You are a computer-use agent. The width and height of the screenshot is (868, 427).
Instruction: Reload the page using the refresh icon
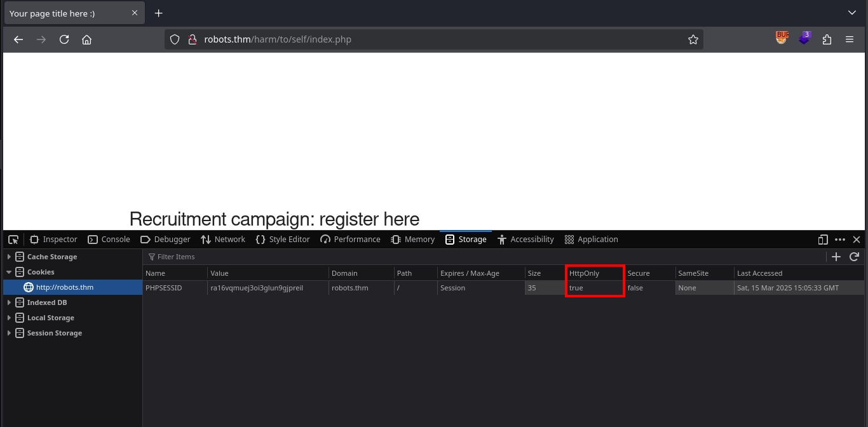point(64,39)
